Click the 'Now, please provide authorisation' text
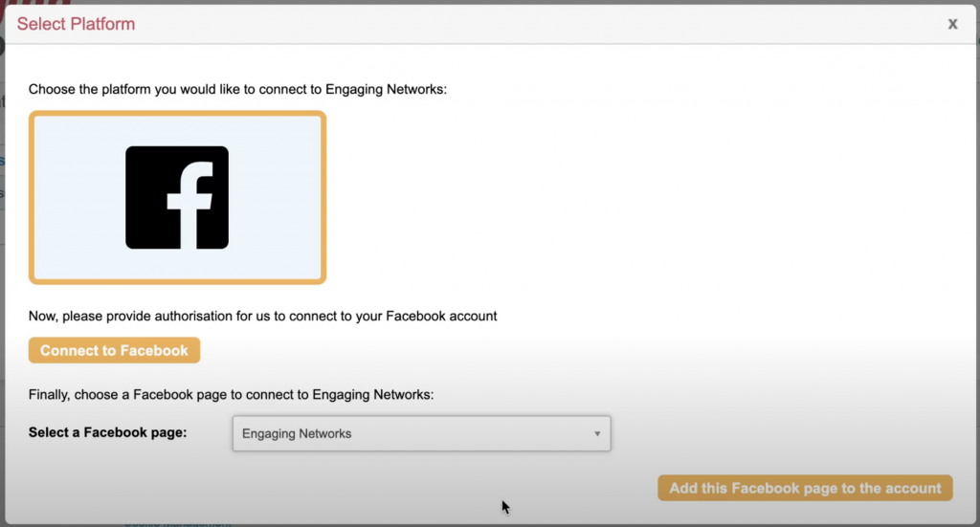Image resolution: width=980 pixels, height=527 pixels. 262,316
